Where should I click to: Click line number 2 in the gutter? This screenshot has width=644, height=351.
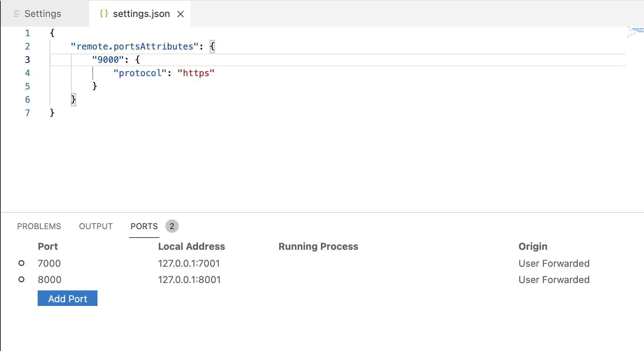pos(27,47)
